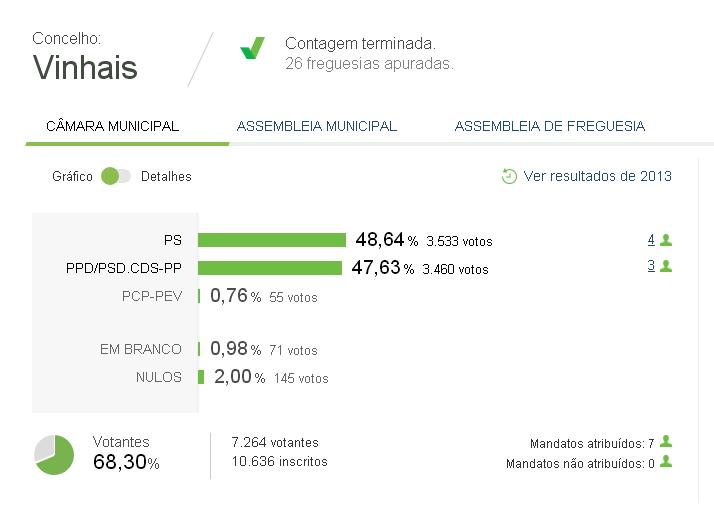This screenshot has width=714, height=520.
Task: Click the person icon beside Mandatos atribuídos
Action: (x=666, y=441)
